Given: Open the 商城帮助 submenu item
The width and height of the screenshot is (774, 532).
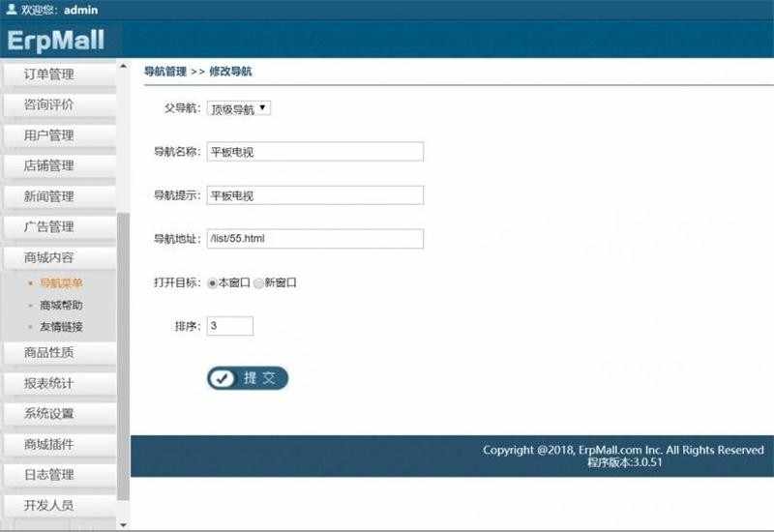Looking at the screenshot, I should point(61,305).
